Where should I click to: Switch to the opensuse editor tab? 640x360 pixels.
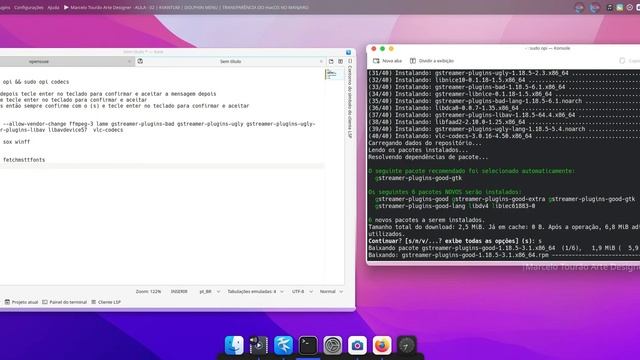tap(39, 62)
